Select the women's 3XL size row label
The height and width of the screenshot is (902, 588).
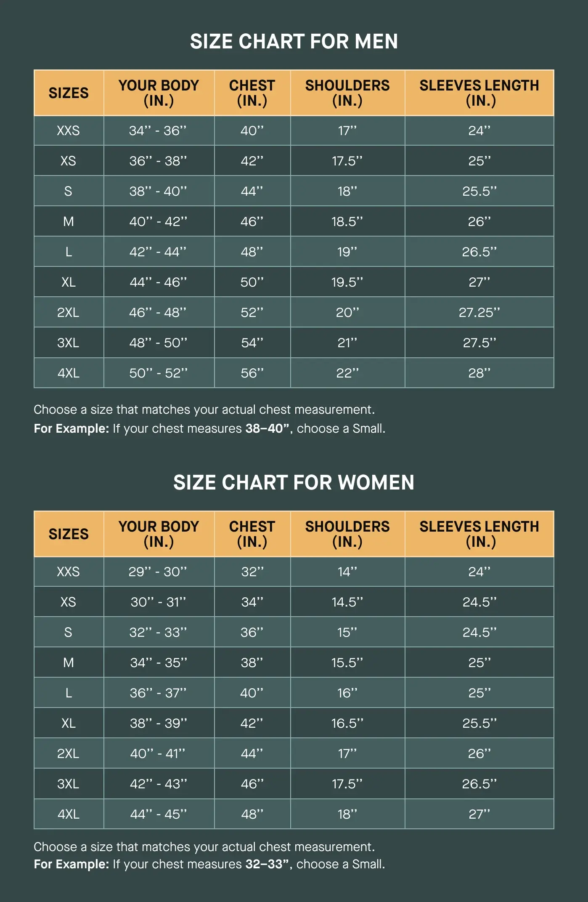(x=68, y=784)
